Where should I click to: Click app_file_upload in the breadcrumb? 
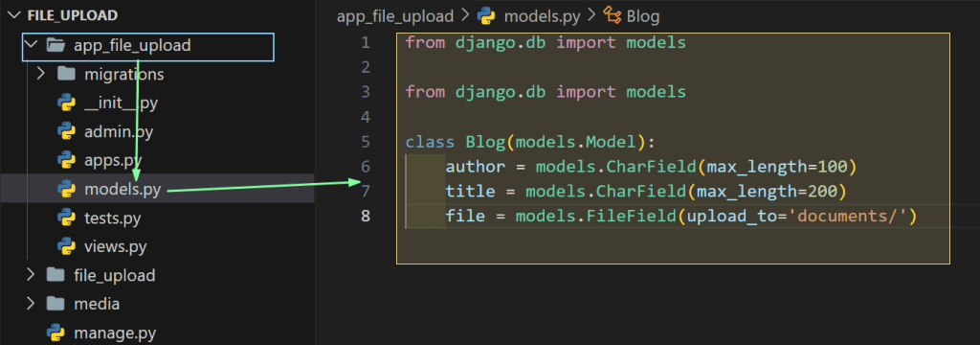395,16
